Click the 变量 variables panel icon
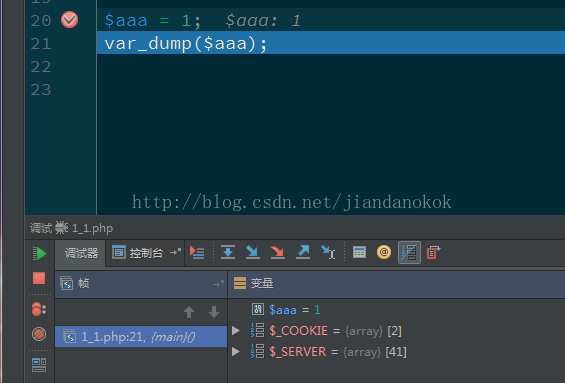565x383 pixels. point(240,283)
